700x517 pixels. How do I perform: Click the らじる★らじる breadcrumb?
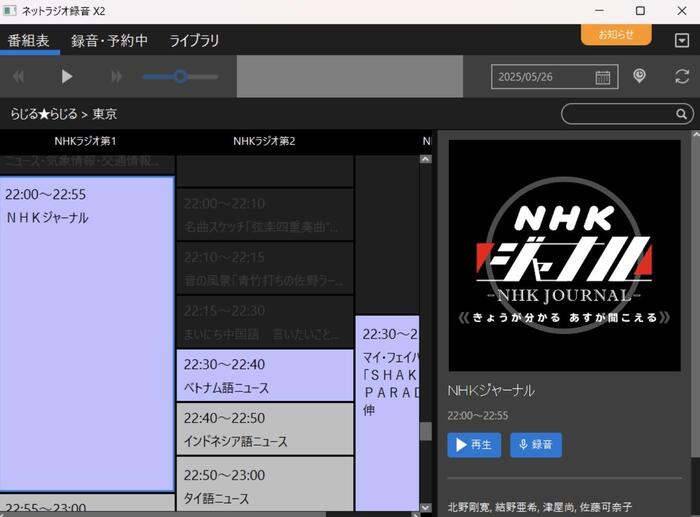pyautogui.click(x=44, y=114)
